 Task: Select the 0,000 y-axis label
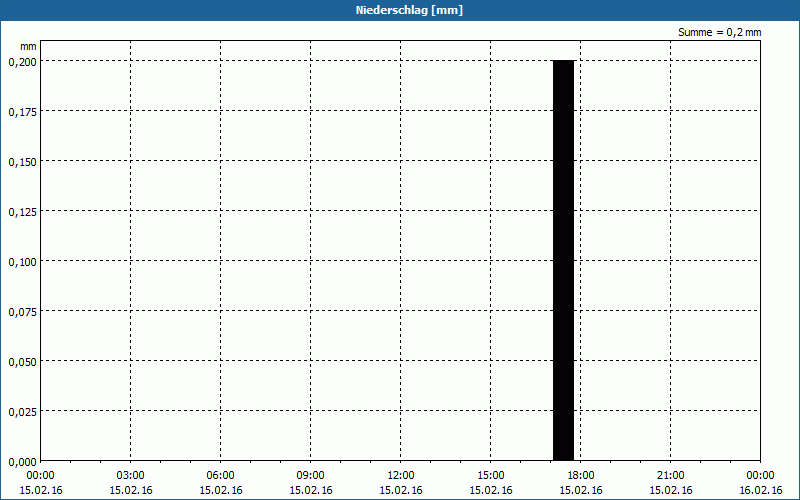pyautogui.click(x=22, y=462)
